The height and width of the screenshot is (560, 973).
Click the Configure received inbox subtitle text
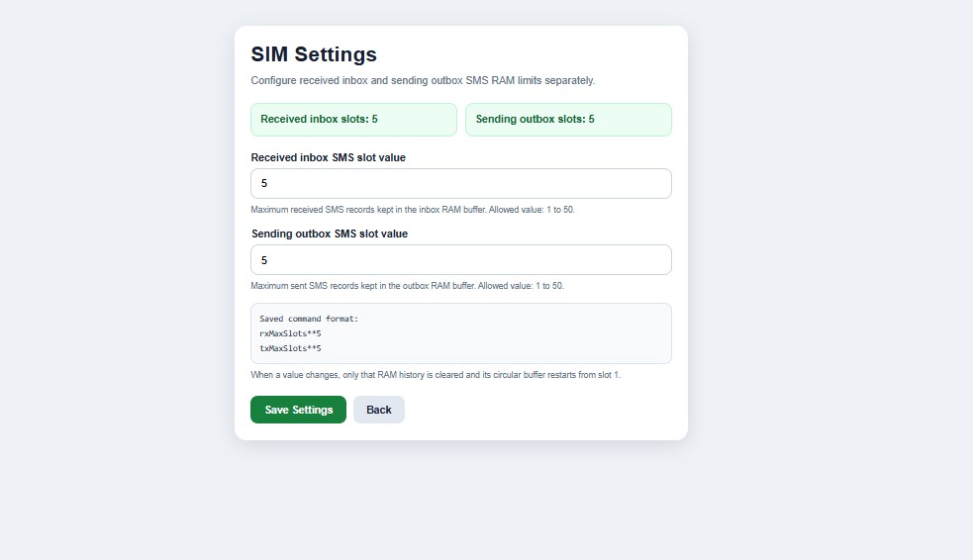423,80
